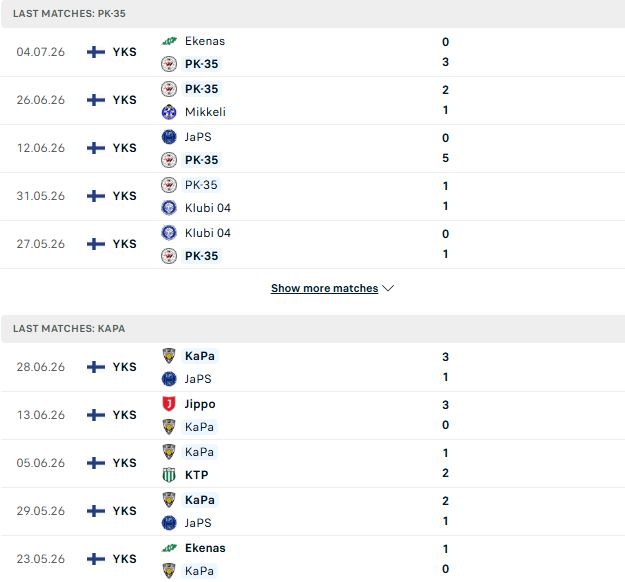The height and width of the screenshot is (582, 625).
Task: Select YKS league label on 12.06.26 row
Action: [x=124, y=148]
